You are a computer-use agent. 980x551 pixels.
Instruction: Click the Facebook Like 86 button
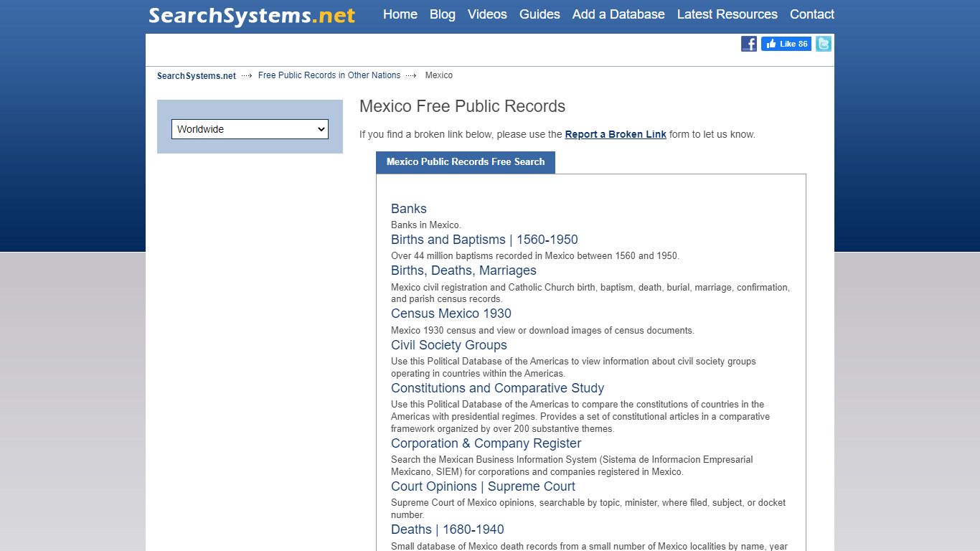786,44
